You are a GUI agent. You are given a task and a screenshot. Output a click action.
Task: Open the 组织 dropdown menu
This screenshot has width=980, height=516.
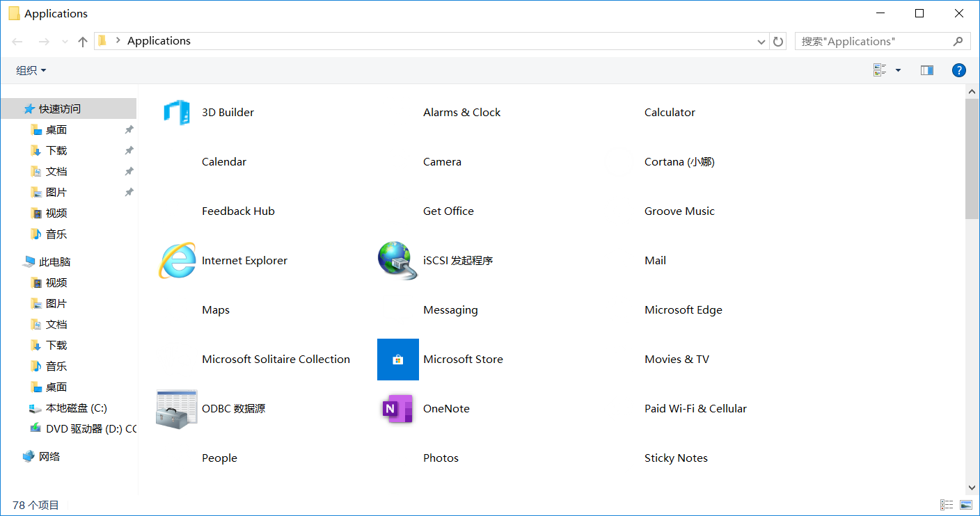[x=31, y=70]
